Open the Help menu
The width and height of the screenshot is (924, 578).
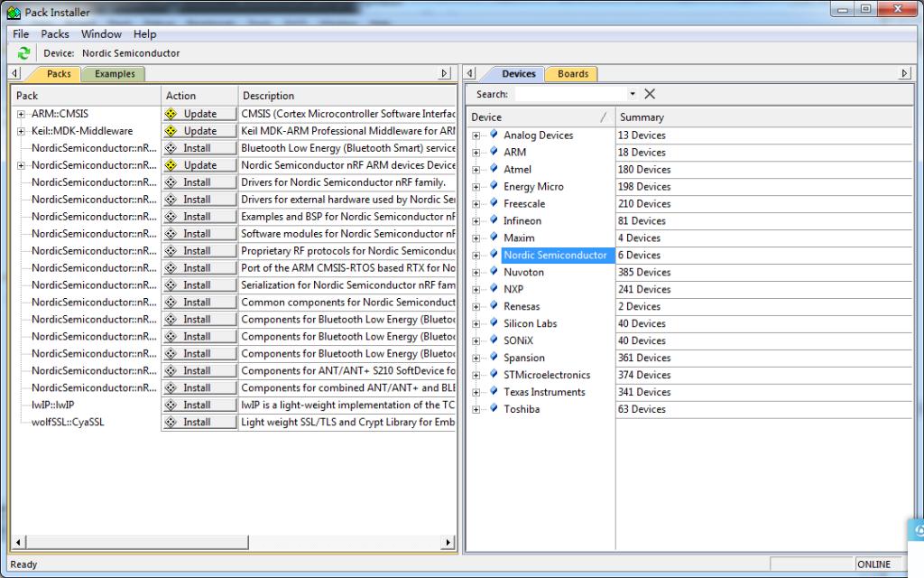145,34
